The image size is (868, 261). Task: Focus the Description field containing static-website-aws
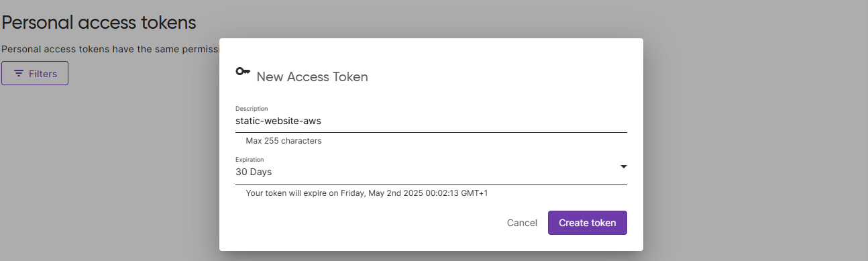[431, 121]
